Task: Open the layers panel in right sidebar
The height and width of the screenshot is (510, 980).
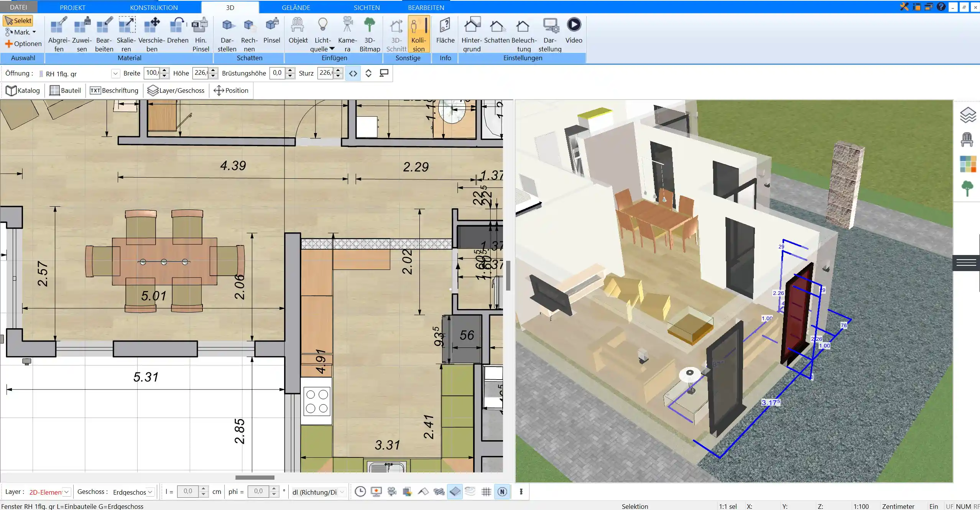Action: click(968, 115)
